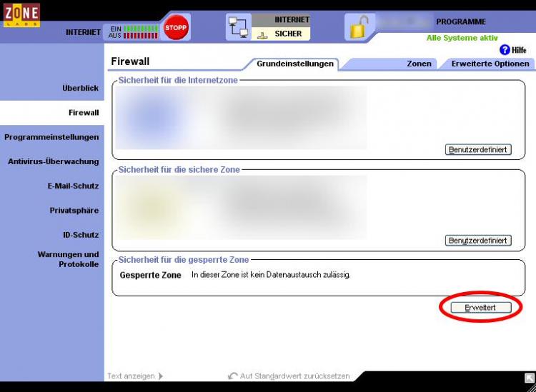
Task: Click the EIN/AUS traffic indicator bars
Action: coord(141,31)
